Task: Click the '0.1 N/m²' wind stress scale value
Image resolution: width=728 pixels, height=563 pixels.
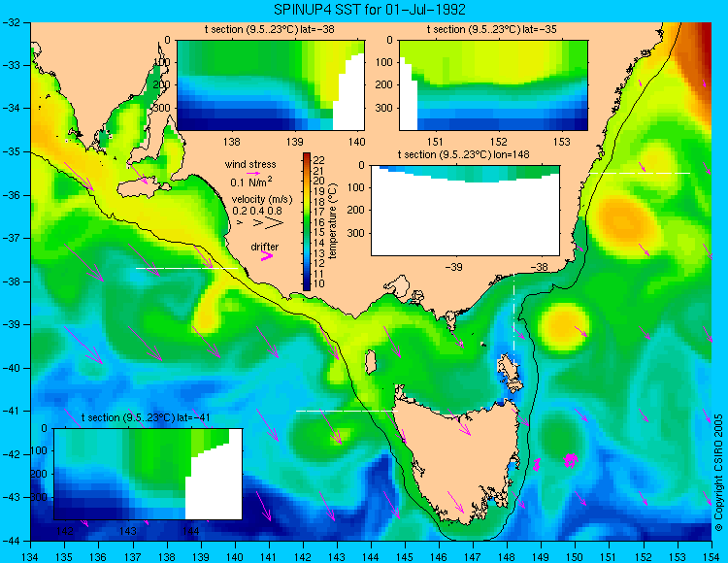Action: (251, 182)
